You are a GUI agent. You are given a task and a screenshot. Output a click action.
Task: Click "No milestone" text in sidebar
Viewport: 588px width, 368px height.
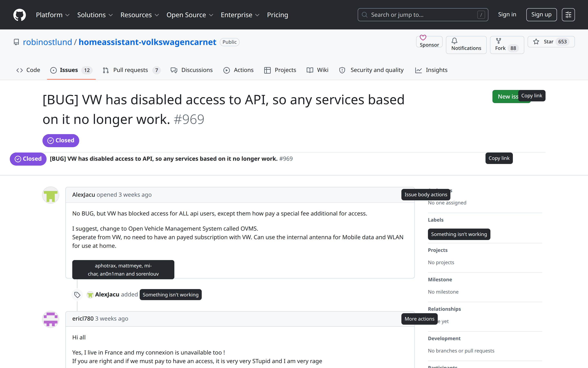tap(443, 292)
